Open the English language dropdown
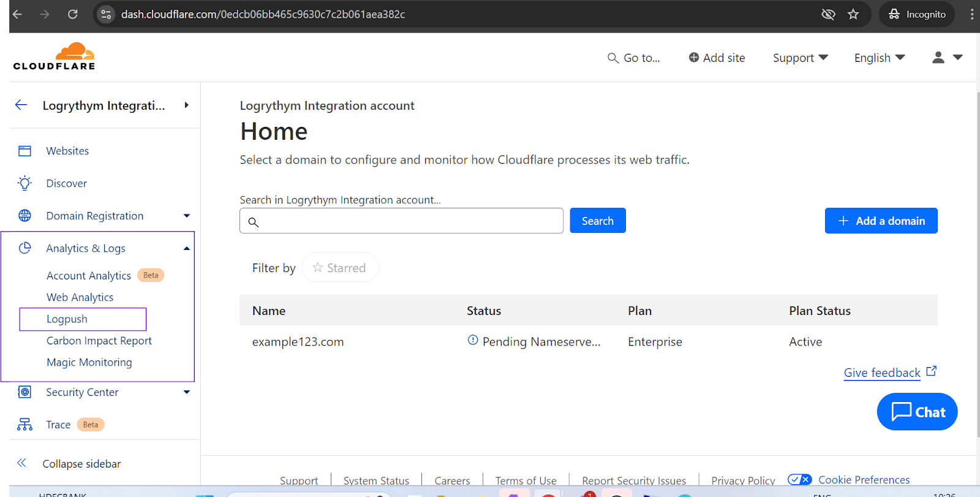 [x=879, y=58]
